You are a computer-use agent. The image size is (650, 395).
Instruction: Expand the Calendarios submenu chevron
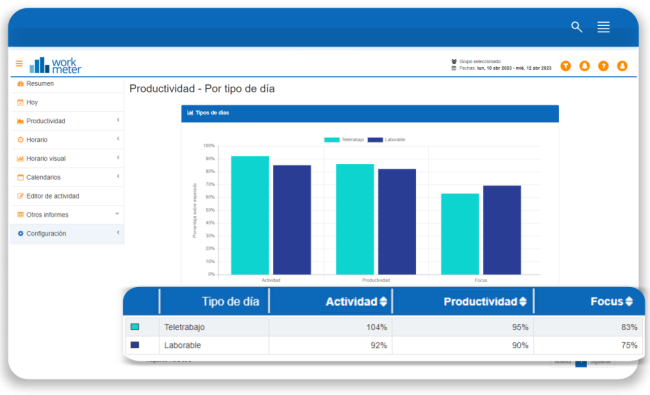(118, 176)
